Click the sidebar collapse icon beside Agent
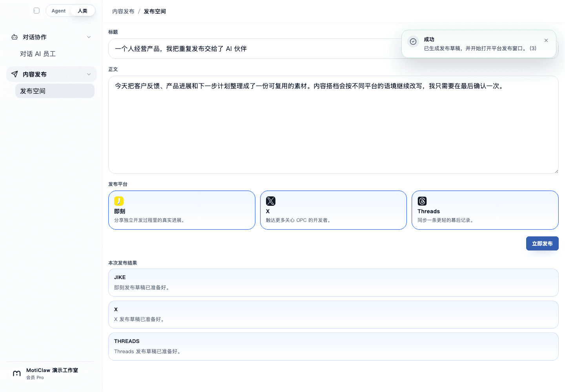Viewport: 565px width, 392px height. coord(36,11)
